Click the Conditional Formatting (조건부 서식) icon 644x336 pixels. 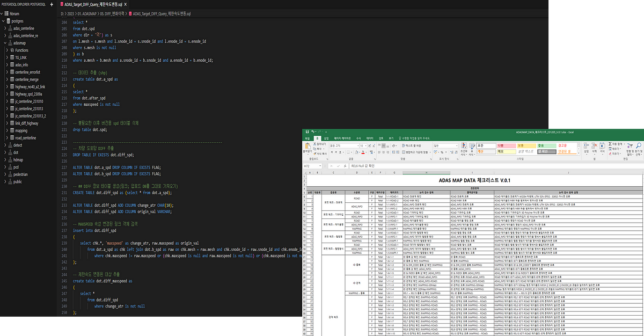coord(464,149)
